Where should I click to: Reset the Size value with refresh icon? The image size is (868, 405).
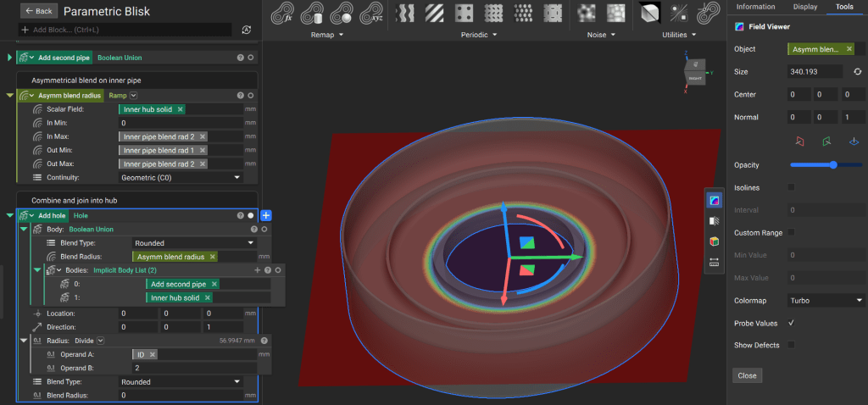point(857,72)
